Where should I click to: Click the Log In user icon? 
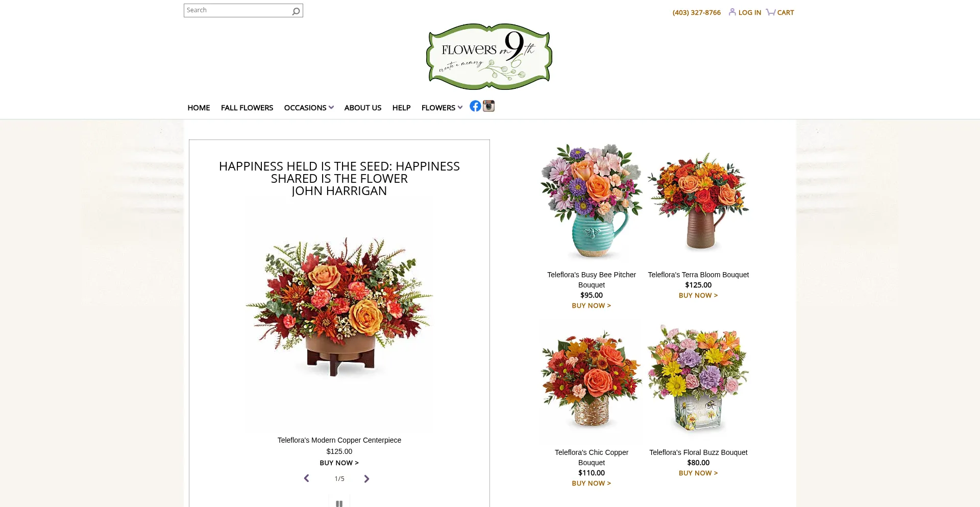tap(732, 12)
